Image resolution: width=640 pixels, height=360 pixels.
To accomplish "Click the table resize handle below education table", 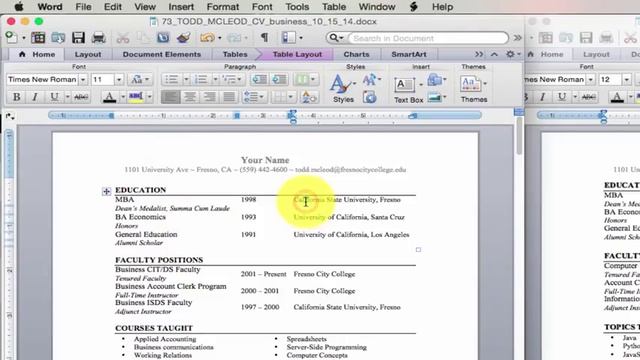I will [418, 250].
